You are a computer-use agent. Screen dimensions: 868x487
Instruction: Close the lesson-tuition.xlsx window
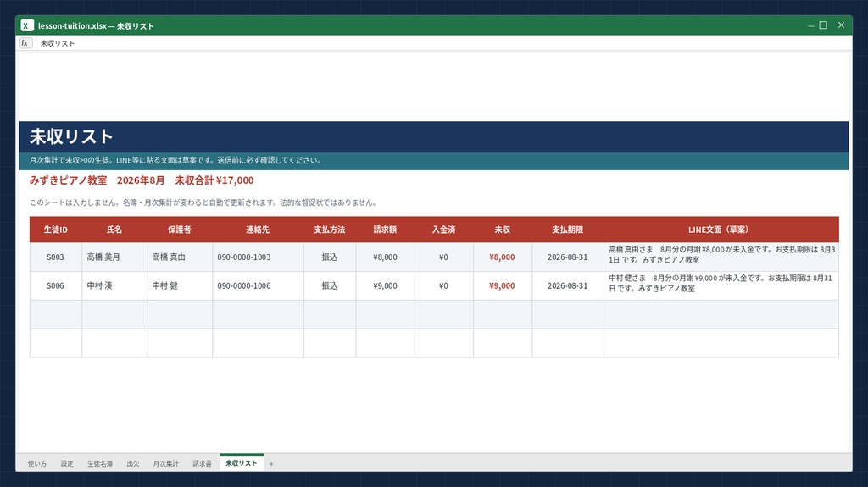841,25
